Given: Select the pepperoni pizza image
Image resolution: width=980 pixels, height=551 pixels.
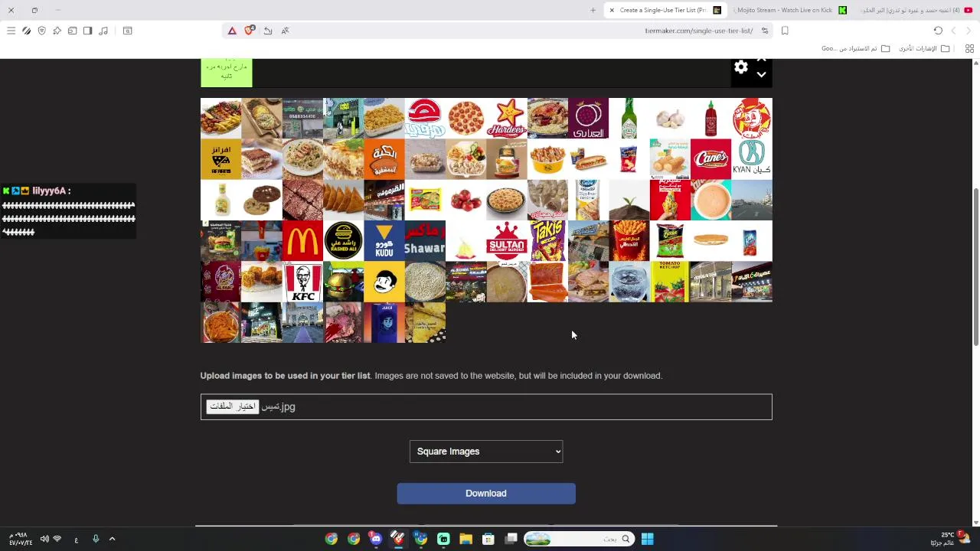Looking at the screenshot, I should click(x=465, y=119).
